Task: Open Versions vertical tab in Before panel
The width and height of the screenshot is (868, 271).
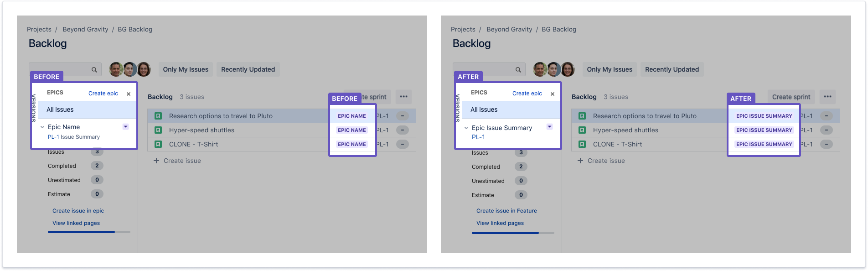Action: pyautogui.click(x=33, y=108)
